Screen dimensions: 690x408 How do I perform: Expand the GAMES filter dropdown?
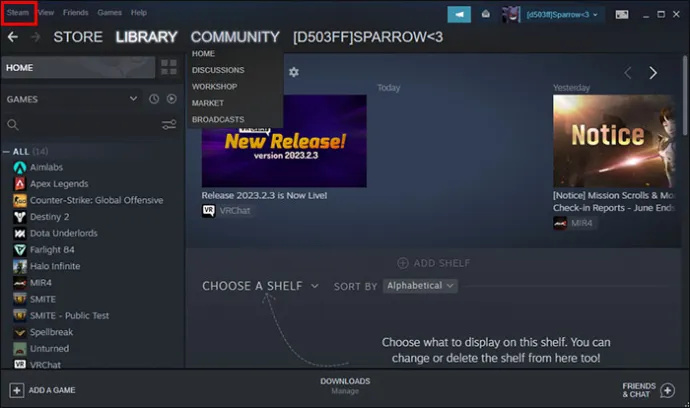(71, 99)
